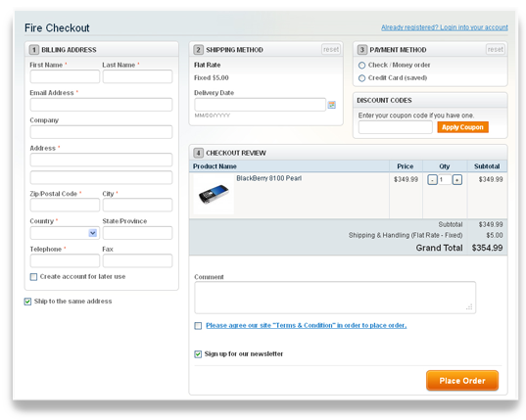The image size is (526, 420).
Task: Focus the Last Name field
Action: pyautogui.click(x=137, y=76)
